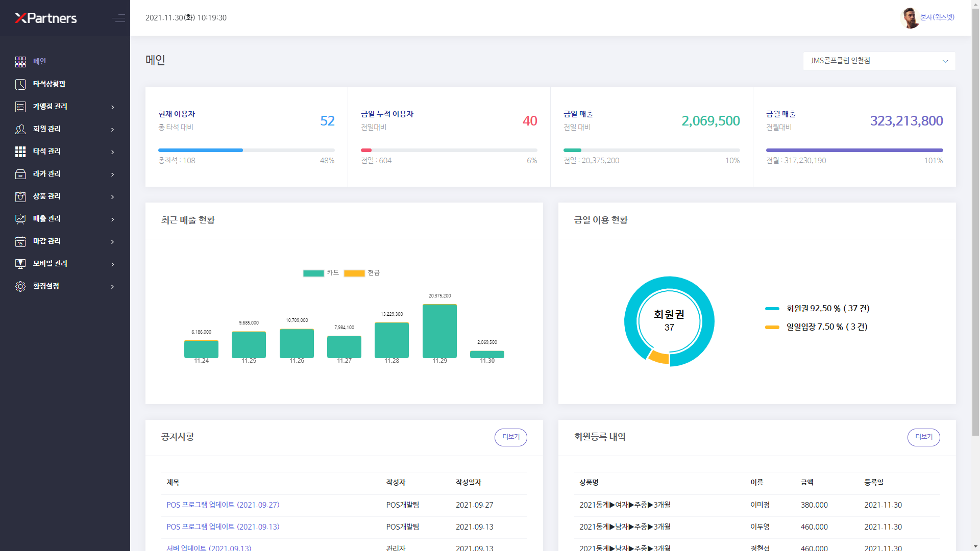Collapse sidebar with hamburger menu icon
The height and width of the screenshot is (551, 980).
(118, 18)
